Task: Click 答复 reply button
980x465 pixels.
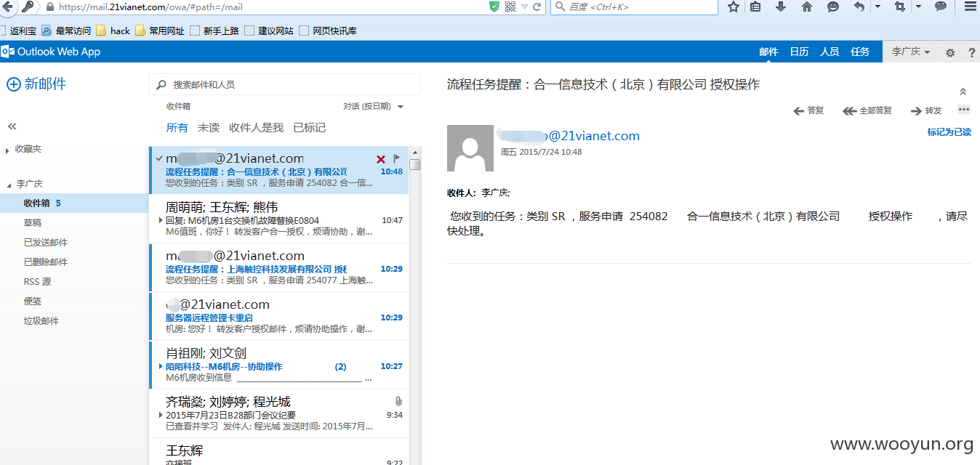Action: click(x=808, y=110)
